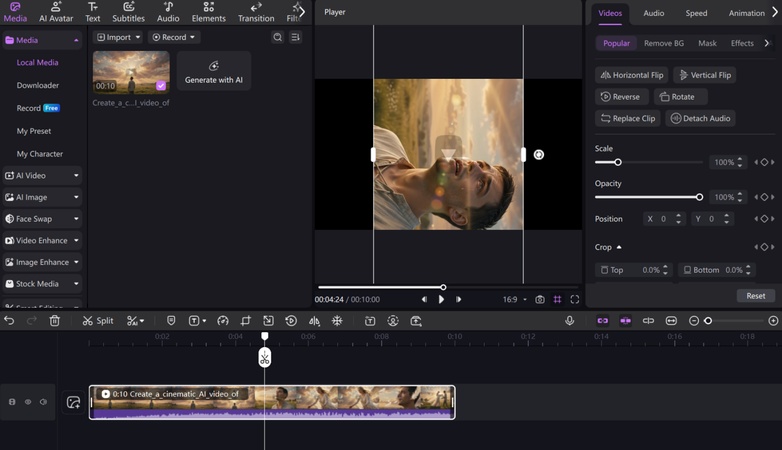Click Detach Audio button

pos(700,118)
